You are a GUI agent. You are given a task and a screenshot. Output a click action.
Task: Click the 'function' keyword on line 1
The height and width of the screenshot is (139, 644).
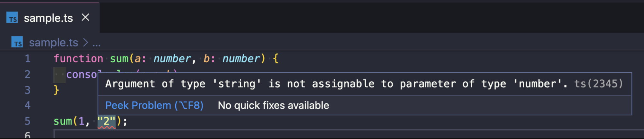(78, 59)
